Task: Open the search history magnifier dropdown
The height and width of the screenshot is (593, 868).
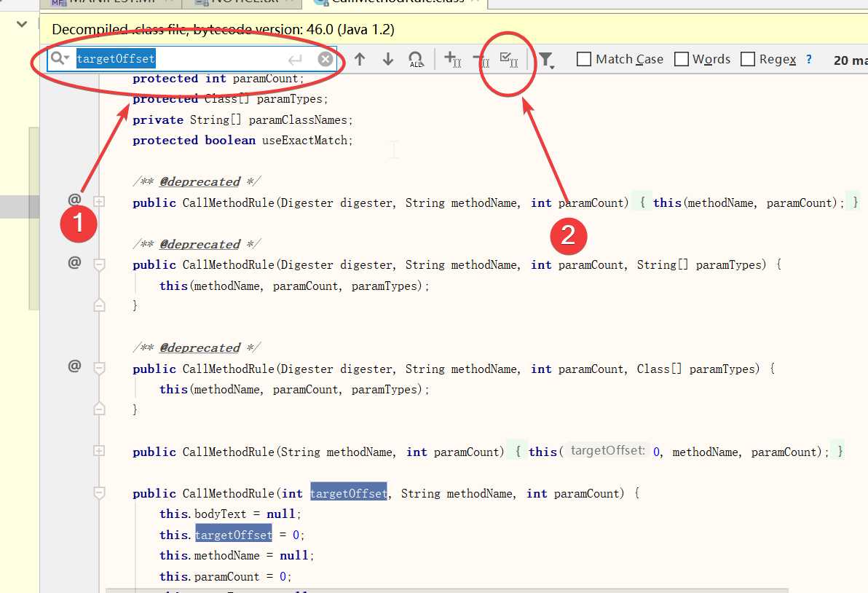Action: [59, 58]
